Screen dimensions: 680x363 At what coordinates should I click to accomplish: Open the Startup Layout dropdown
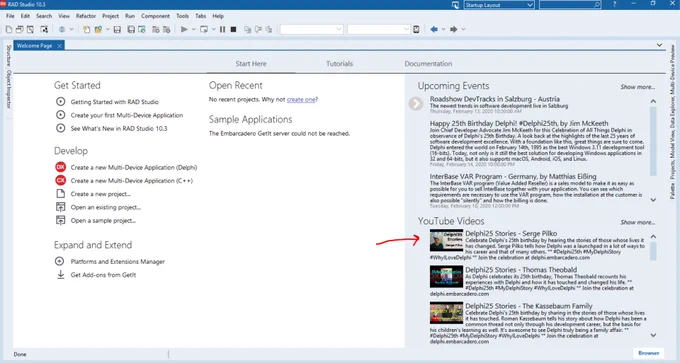pos(499,5)
